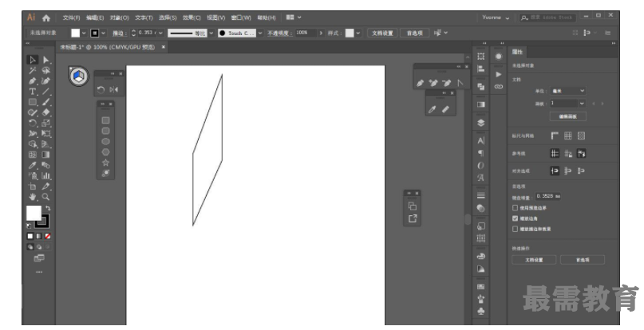Screen dimensions: 644x330
Task: Open the 样式 style swatch dropdown
Action: (358, 33)
